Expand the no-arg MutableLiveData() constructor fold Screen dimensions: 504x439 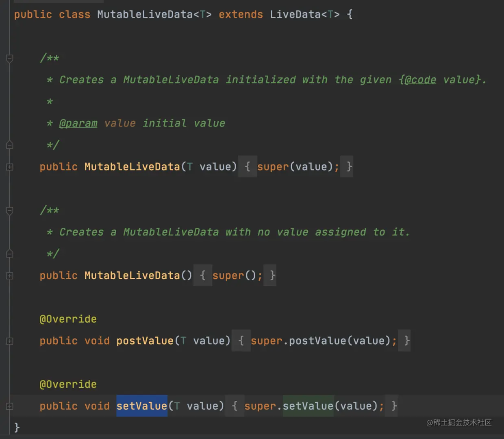pyautogui.click(x=10, y=275)
